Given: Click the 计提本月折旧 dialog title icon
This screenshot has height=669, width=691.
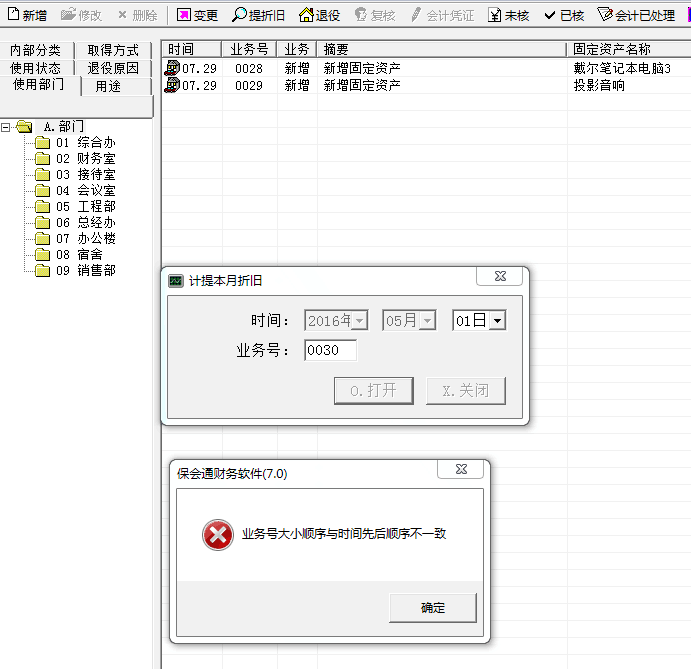Looking at the screenshot, I should 176,281.
